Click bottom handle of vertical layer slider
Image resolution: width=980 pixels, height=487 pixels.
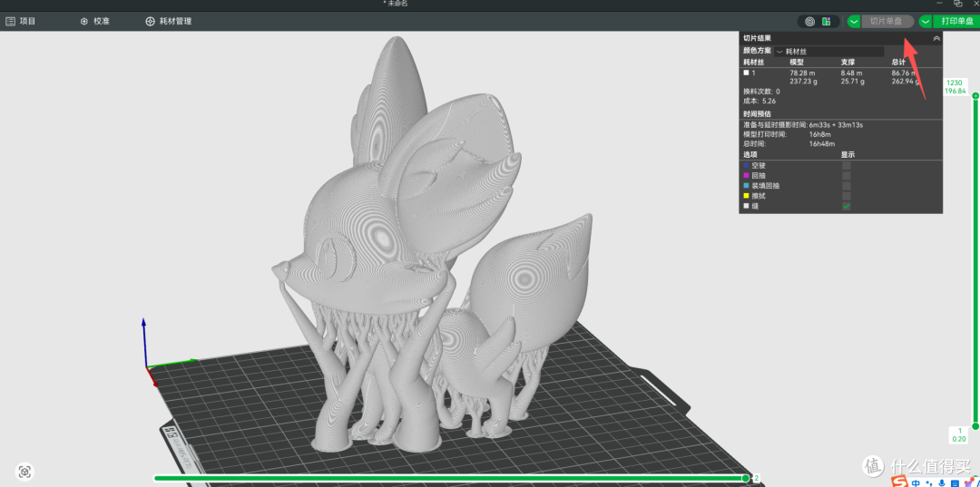click(975, 426)
